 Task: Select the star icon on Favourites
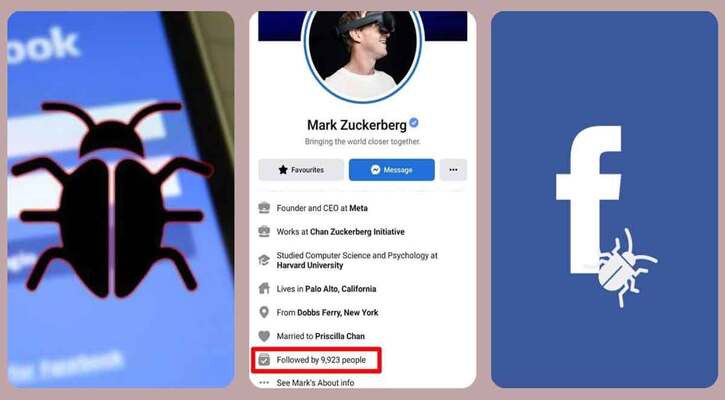click(283, 170)
